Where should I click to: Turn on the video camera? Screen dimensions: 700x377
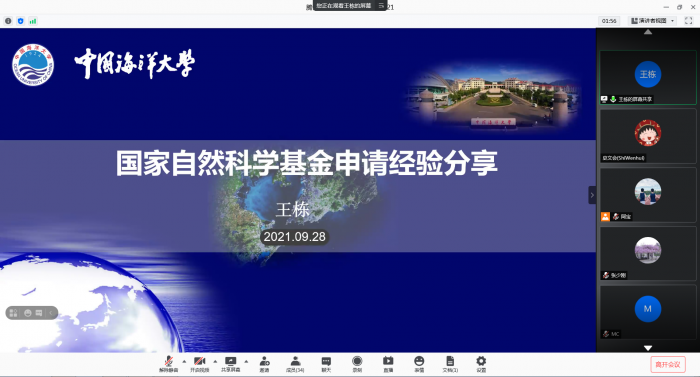pyautogui.click(x=200, y=364)
